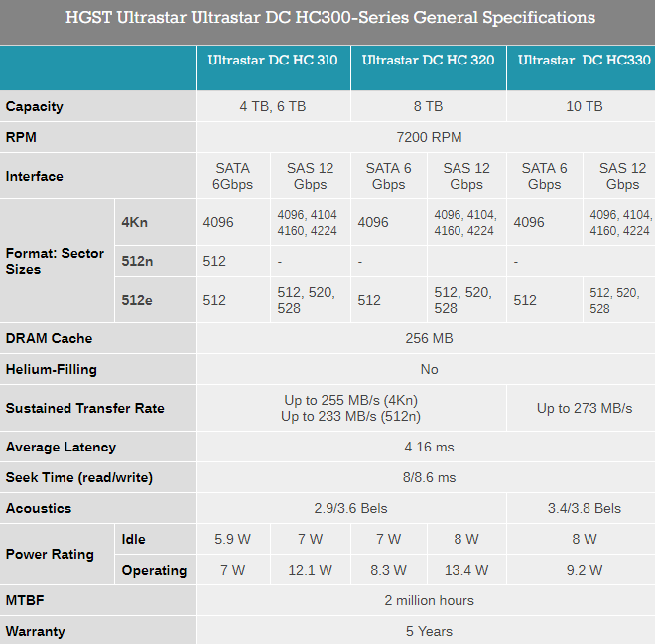Click the Capacity row label
655x644 pixels.
coord(35,106)
